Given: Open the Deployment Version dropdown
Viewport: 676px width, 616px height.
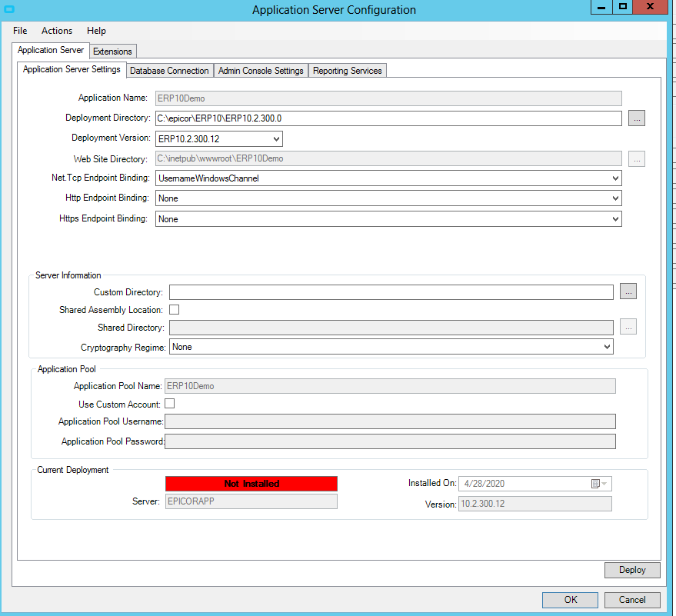Looking at the screenshot, I should [275, 138].
